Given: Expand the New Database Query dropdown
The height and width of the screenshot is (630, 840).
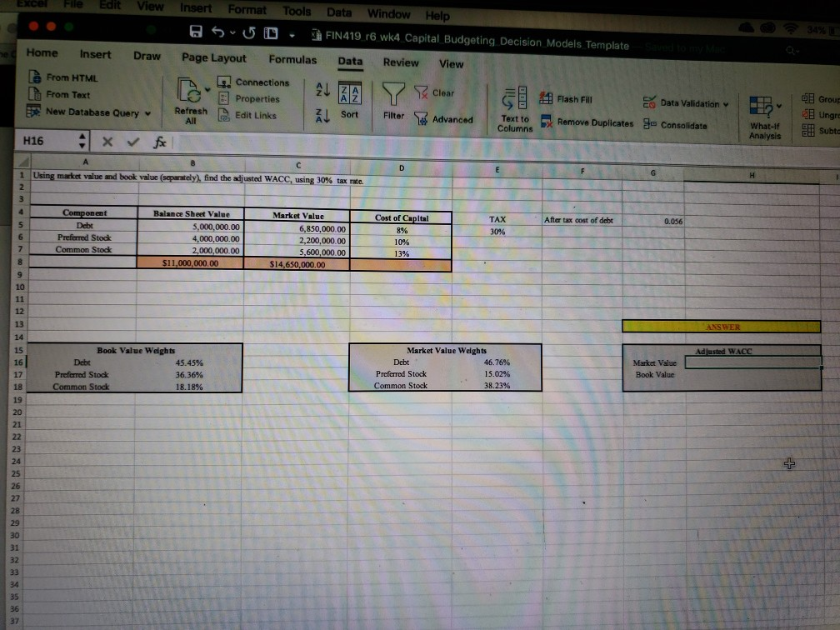Looking at the screenshot, I should tap(147, 112).
